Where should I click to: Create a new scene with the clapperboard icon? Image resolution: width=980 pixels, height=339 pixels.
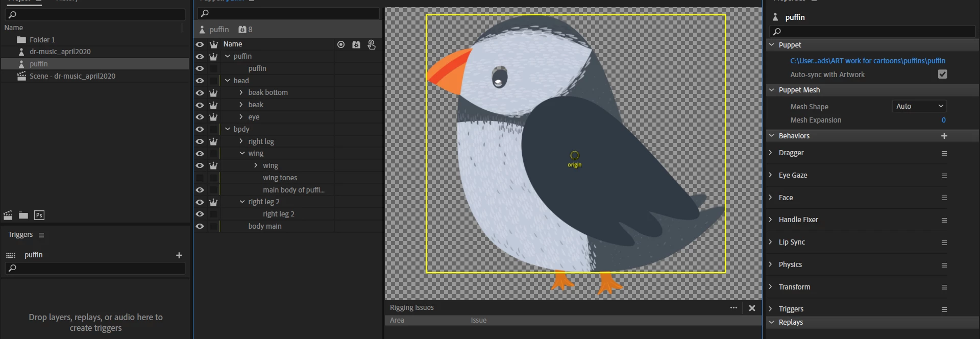click(8, 215)
